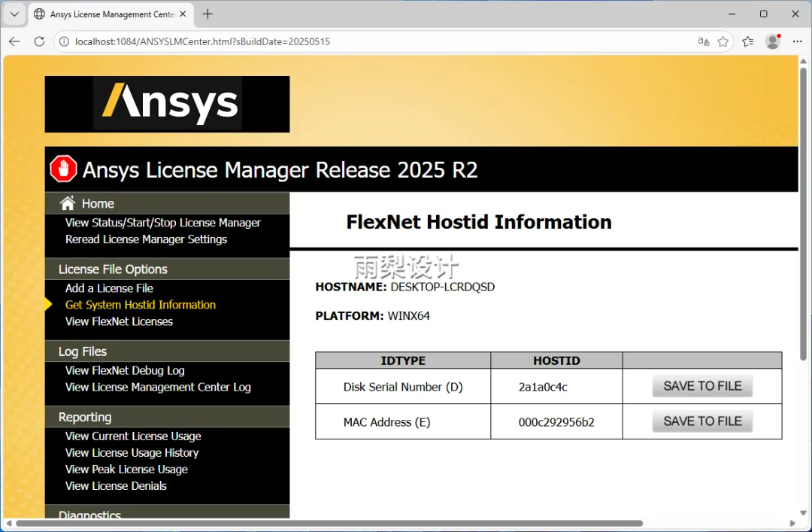Screen dimensions: 812x532
Task: Open View Peak License Usage
Action: 126,470
